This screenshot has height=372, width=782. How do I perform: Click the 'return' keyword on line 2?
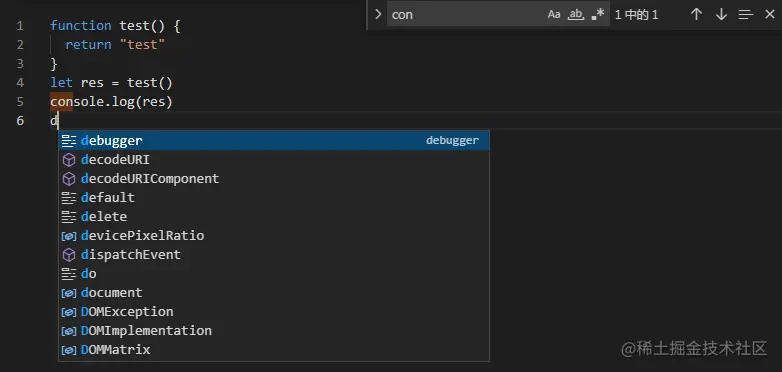pos(88,44)
